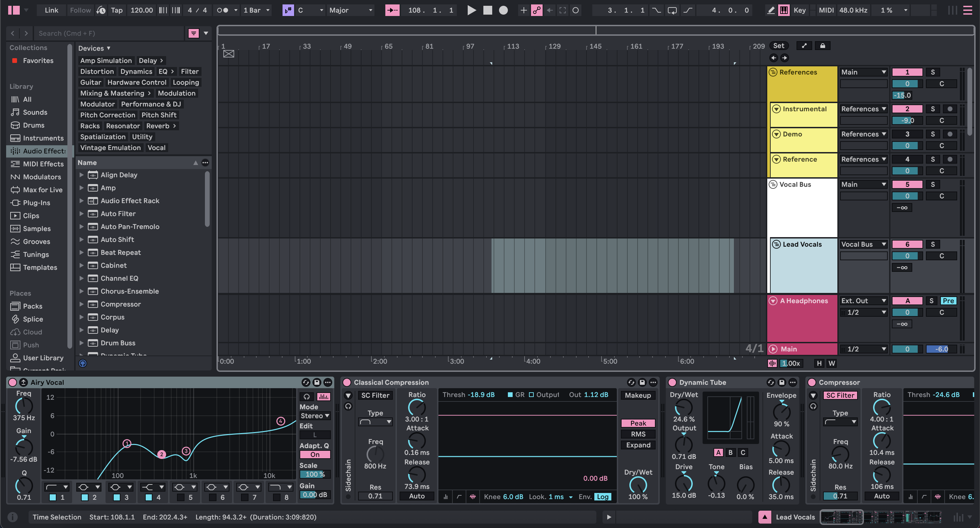This screenshot has height=528, width=980.
Task: Toggle the metronome icon in the transport
Action: point(100,10)
